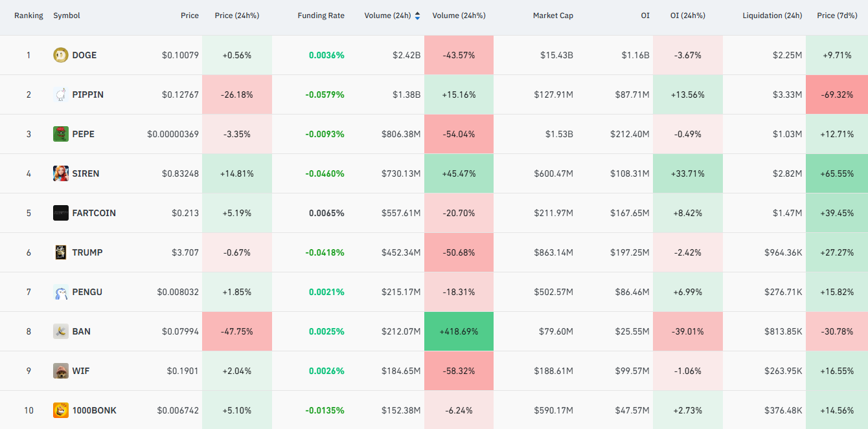The width and height of the screenshot is (868, 429).
Task: Open the SIREN symbol link
Action: click(x=86, y=173)
